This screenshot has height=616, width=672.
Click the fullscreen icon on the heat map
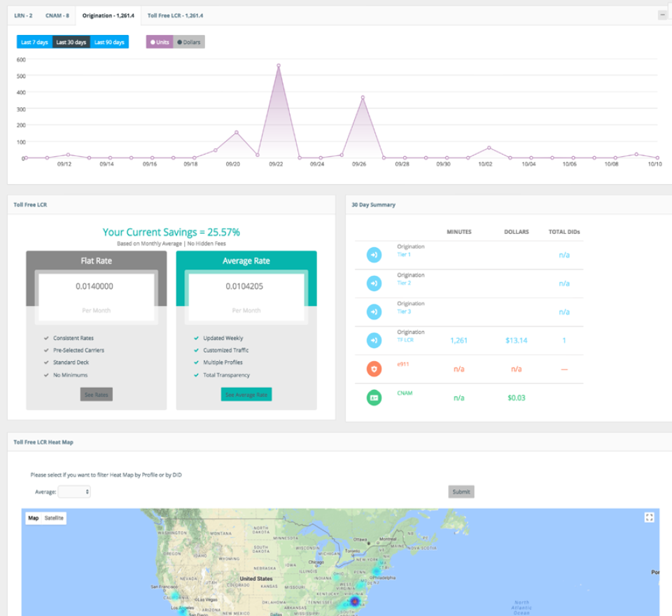pos(648,517)
